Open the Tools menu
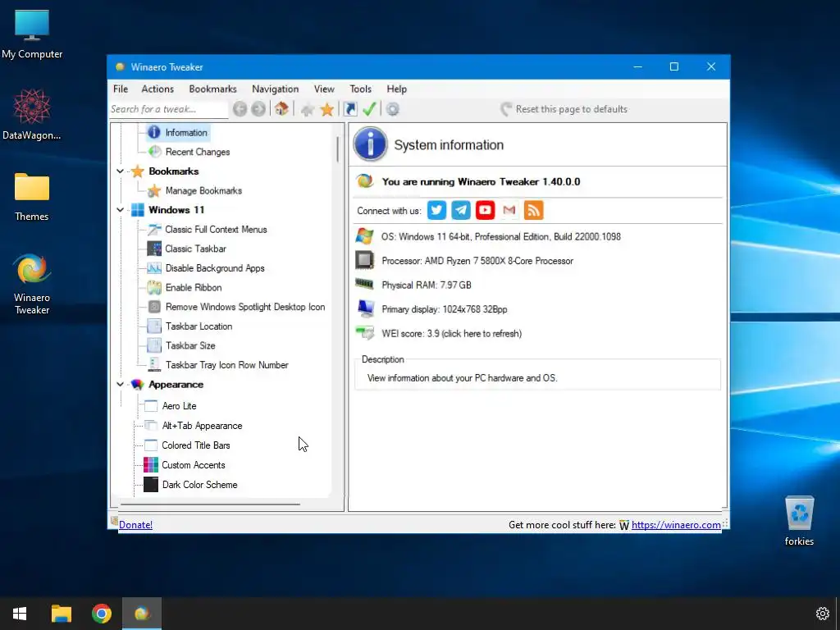840x630 pixels. pyautogui.click(x=361, y=89)
